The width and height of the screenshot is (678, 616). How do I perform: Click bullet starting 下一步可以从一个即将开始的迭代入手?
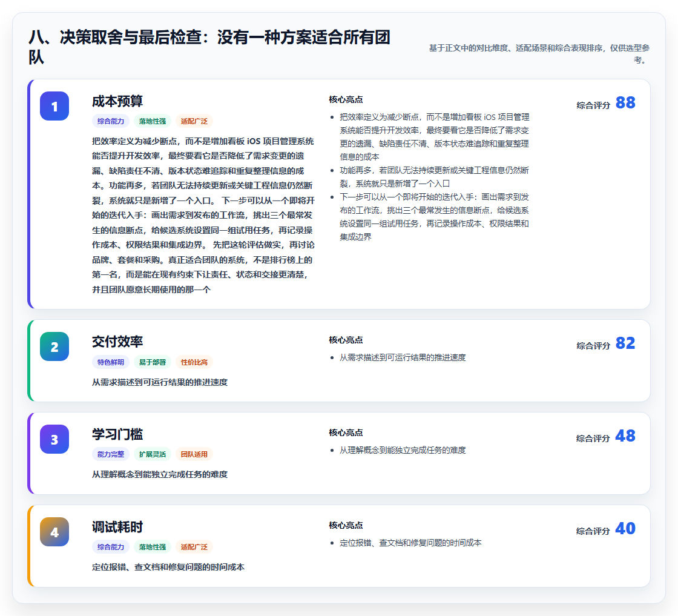click(434, 217)
